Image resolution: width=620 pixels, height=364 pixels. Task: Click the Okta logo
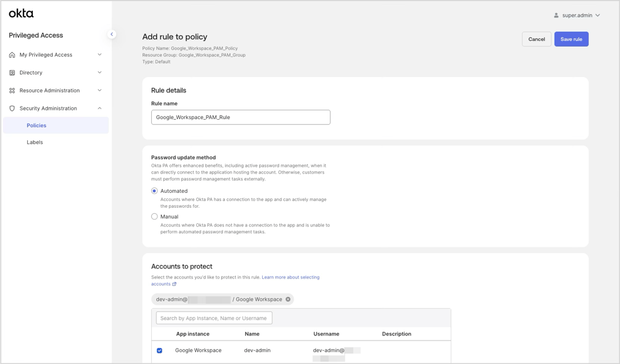(x=21, y=12)
